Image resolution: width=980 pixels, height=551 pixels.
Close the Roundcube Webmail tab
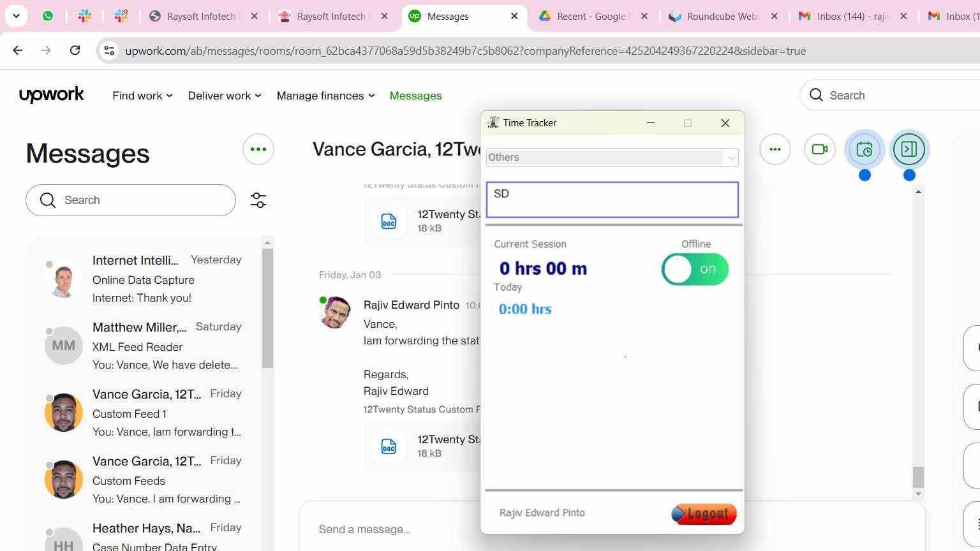click(774, 16)
